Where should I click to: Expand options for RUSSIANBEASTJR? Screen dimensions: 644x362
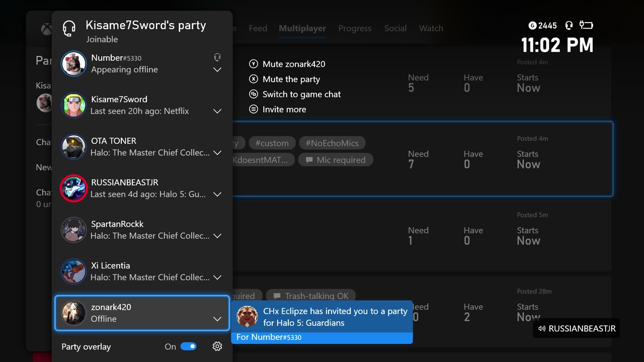tap(217, 194)
